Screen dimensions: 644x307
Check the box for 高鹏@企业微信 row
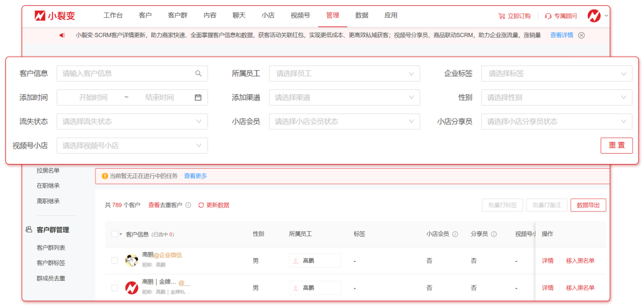point(114,260)
